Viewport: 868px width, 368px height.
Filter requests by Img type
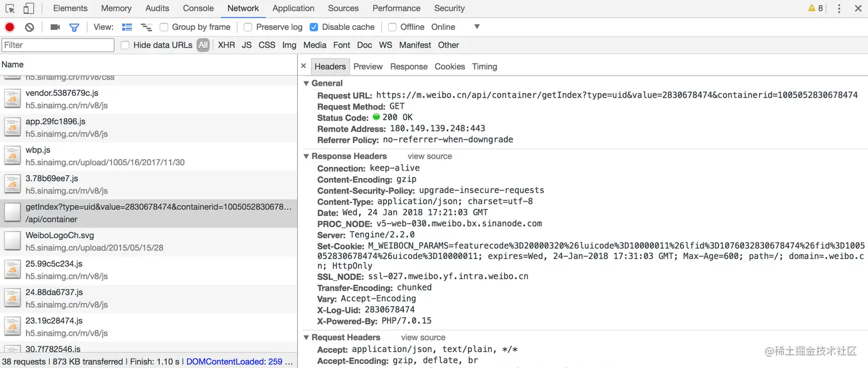click(289, 45)
